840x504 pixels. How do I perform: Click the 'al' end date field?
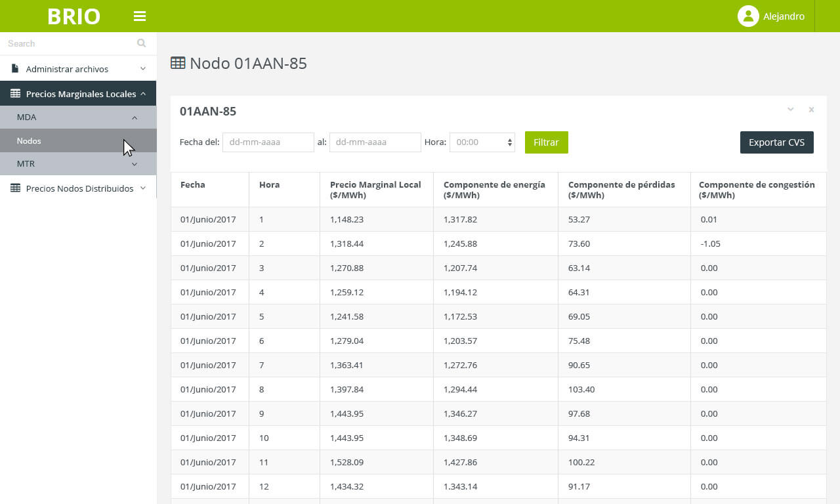[x=375, y=142]
